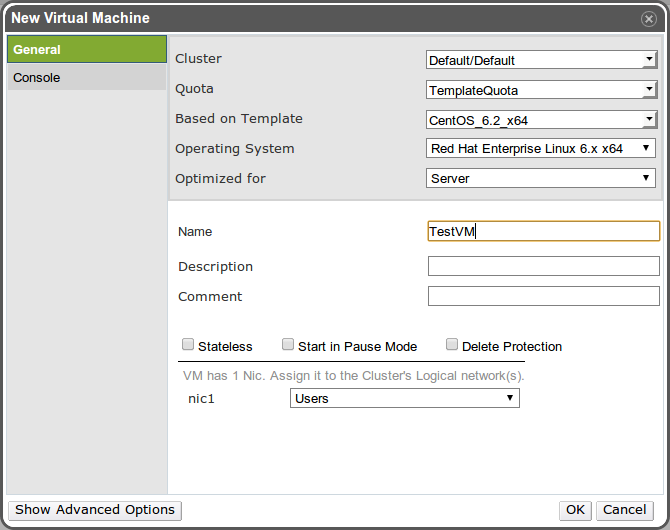The height and width of the screenshot is (530, 670).
Task: Switch to the Console tab
Action: point(86,77)
